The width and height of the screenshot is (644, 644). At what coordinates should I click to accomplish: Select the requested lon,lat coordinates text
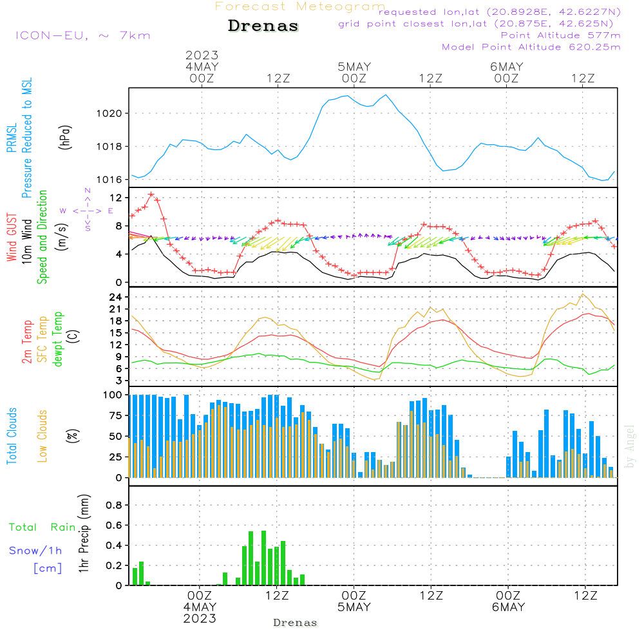(500, 12)
